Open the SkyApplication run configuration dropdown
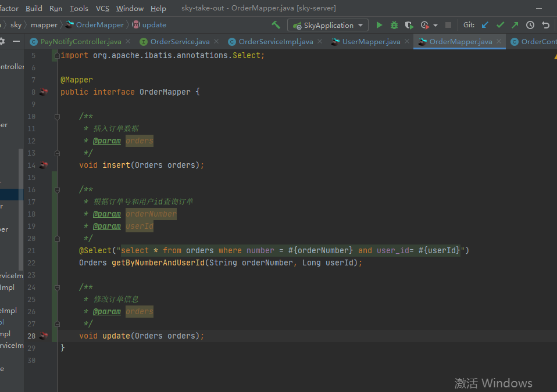The image size is (557, 392). pos(327,25)
